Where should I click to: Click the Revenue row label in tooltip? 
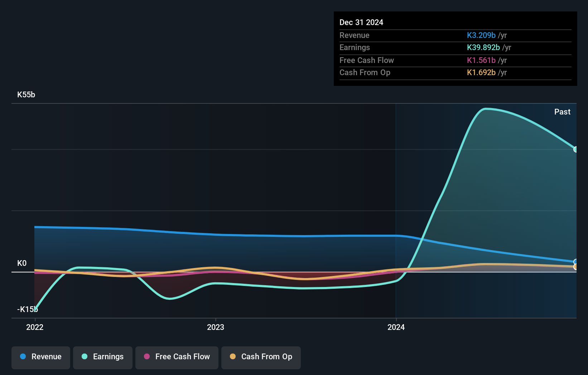tap(355, 35)
